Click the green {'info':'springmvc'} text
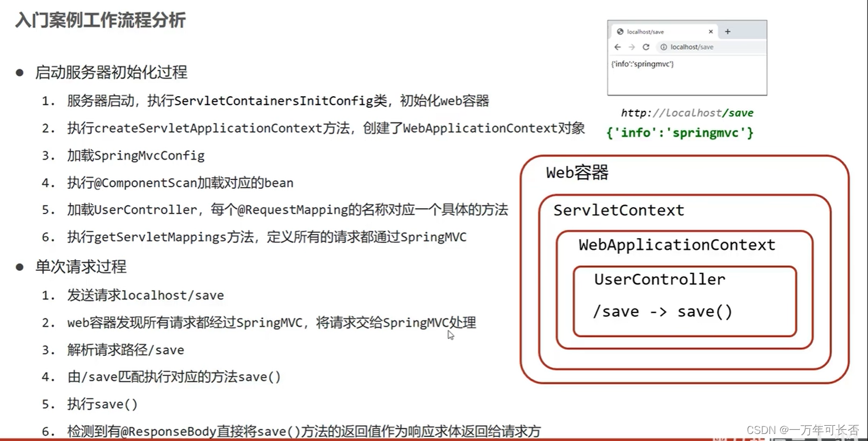 tap(680, 133)
